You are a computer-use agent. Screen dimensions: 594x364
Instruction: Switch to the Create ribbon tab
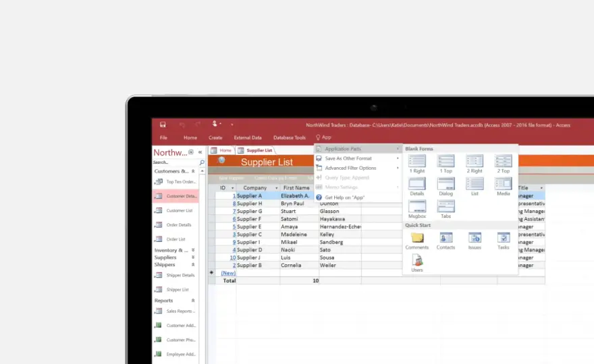click(215, 138)
